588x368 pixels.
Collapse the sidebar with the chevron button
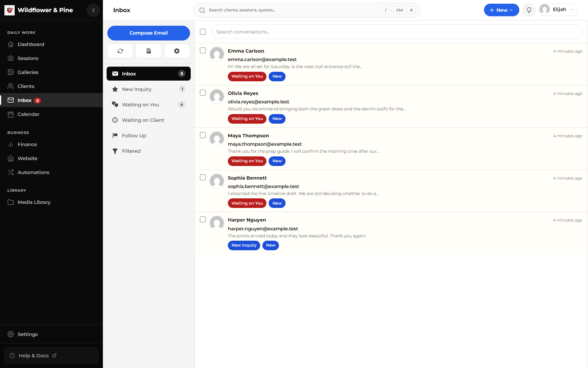93,10
